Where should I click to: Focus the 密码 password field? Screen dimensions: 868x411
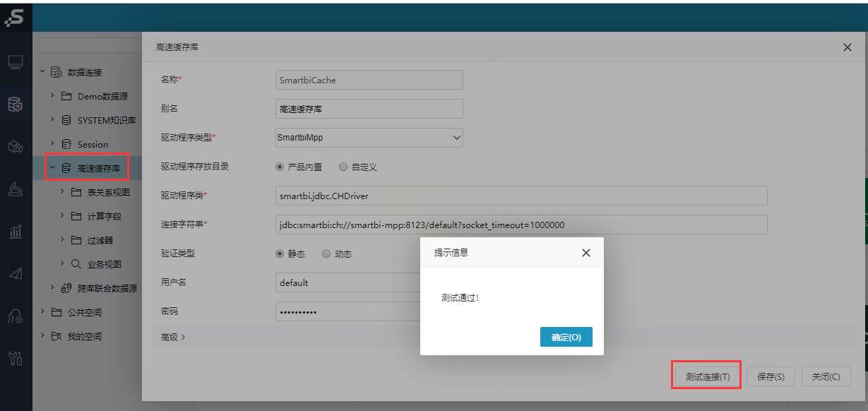point(347,311)
